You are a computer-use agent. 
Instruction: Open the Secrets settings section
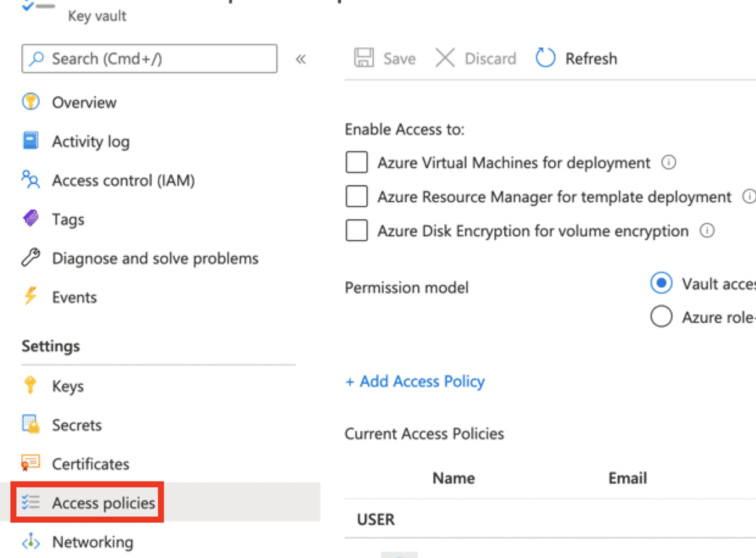(77, 425)
